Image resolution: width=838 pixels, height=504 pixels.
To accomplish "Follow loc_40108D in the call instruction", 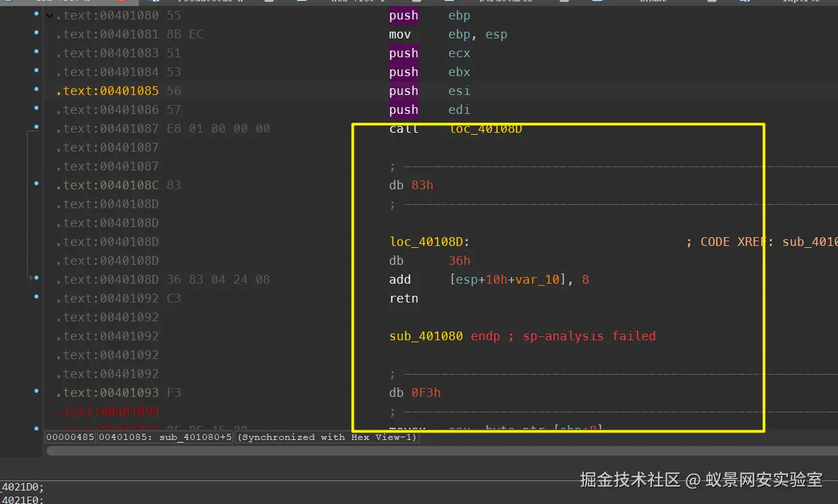I will 486,129.
